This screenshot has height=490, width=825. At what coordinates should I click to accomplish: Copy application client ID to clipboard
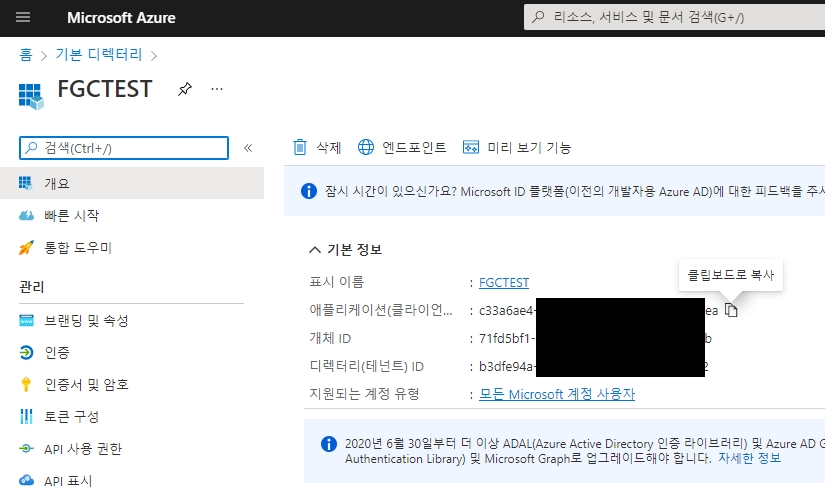click(731, 311)
